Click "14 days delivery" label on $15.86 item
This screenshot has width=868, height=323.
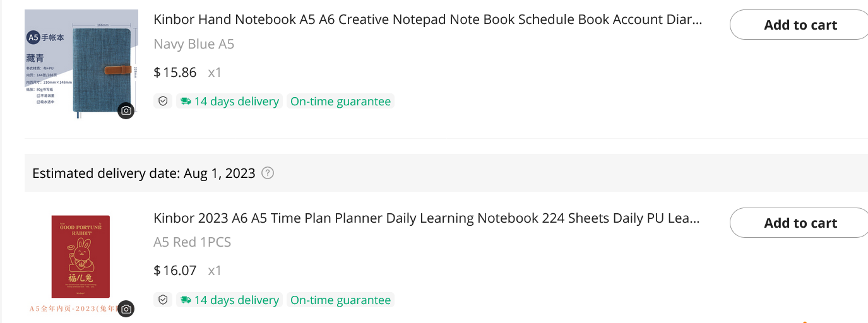click(x=236, y=102)
